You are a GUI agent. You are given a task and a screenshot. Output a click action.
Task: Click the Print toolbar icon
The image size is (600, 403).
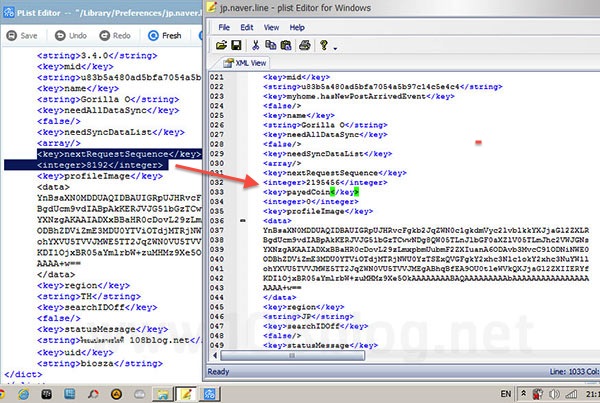305,45
